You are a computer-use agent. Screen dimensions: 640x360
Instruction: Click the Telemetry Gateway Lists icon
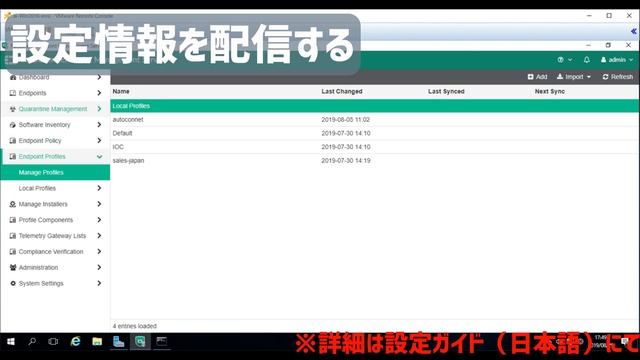click(x=13, y=236)
